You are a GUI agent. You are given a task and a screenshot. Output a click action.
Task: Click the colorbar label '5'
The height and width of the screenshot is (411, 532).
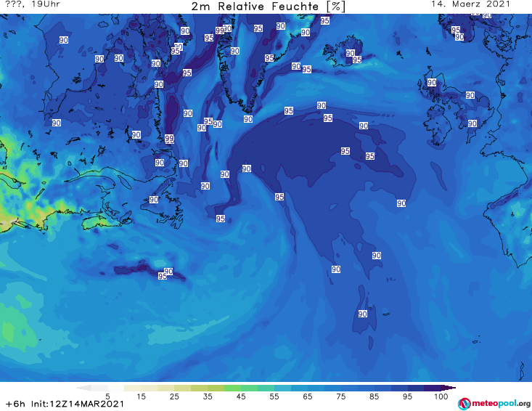(x=107, y=396)
